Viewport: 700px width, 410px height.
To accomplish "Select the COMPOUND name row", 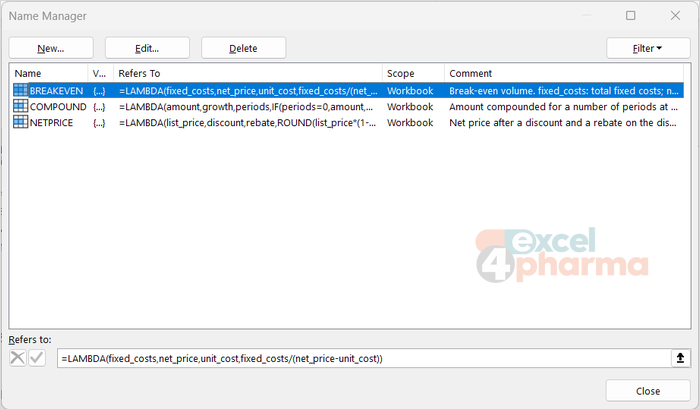I will (348, 107).
